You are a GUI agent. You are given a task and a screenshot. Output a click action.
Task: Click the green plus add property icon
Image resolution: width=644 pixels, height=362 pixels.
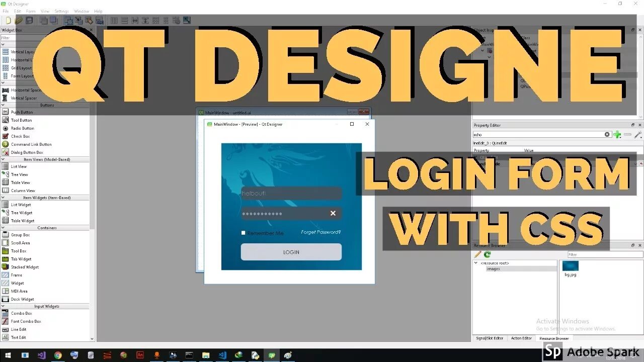click(x=617, y=135)
